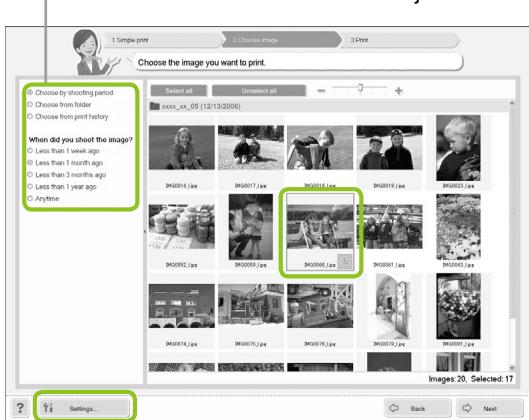Select the flower bouquet pot thumbnail
The height and width of the screenshot is (420, 529).
458,306
